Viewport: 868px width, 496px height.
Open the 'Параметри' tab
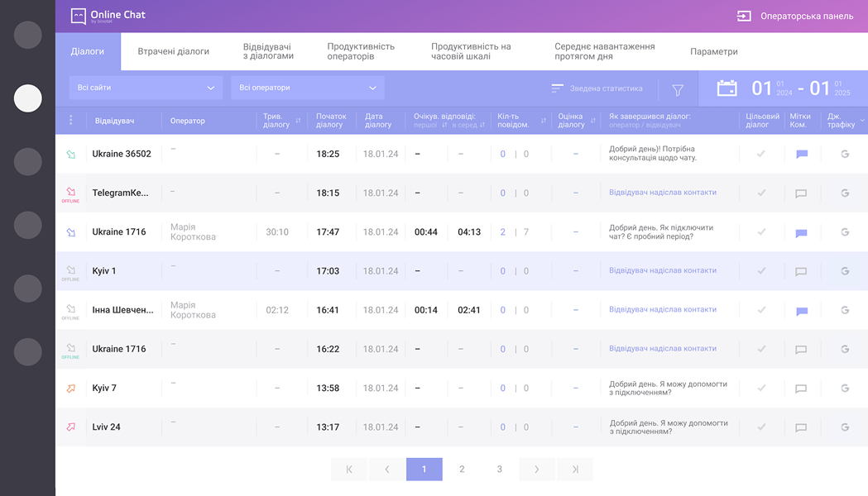713,51
